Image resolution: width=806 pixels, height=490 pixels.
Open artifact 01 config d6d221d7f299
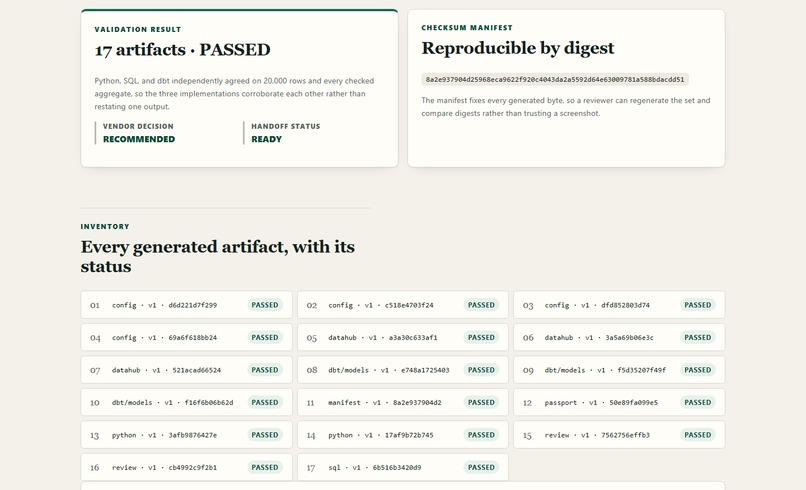point(186,305)
